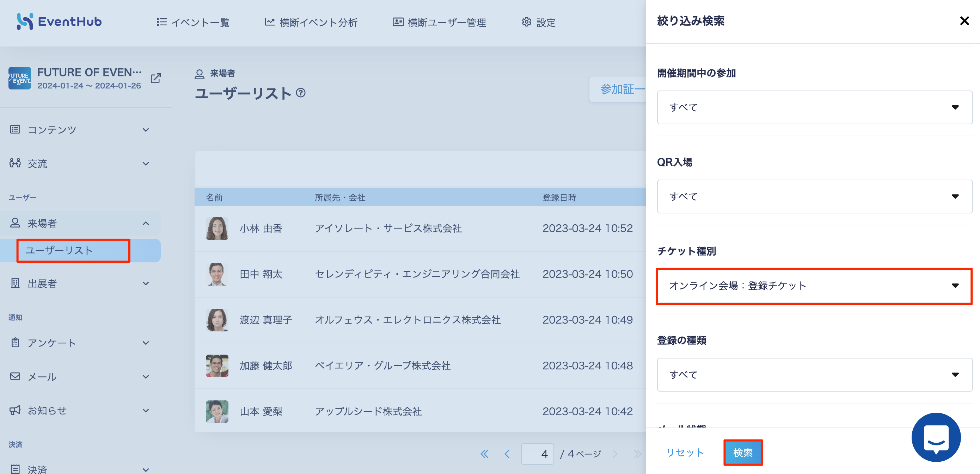980x474 pixels.
Task: Click the リセット link
Action: 685,452
